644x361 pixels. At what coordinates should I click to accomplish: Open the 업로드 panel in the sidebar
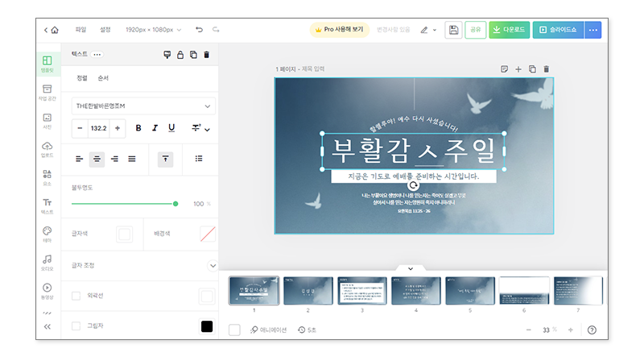pyautogui.click(x=47, y=148)
